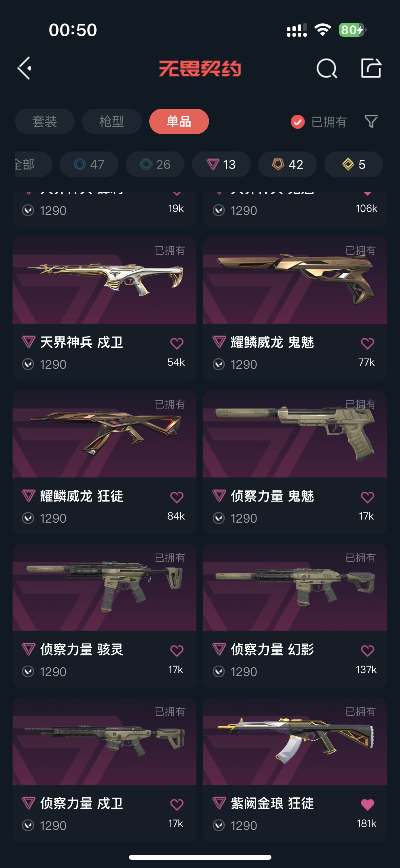Filter by blue tier showing 47

click(89, 164)
